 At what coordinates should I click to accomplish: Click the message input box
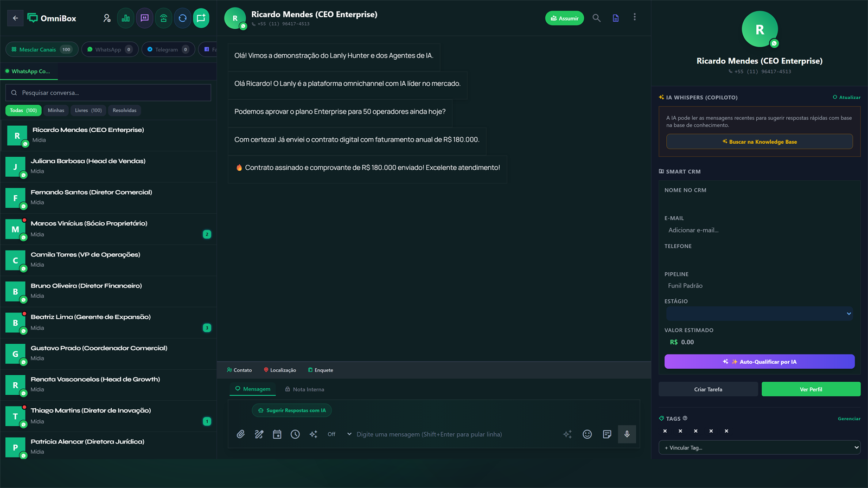tap(456, 434)
